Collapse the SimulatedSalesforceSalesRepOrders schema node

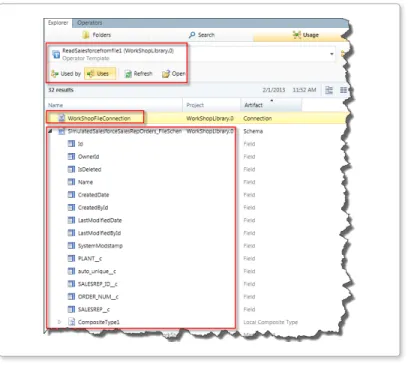coord(50,131)
